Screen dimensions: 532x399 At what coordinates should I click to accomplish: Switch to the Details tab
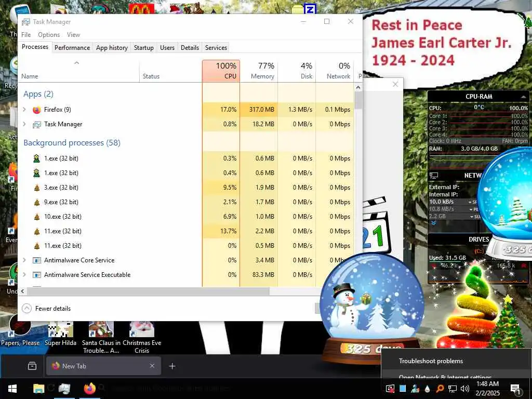pos(190,48)
